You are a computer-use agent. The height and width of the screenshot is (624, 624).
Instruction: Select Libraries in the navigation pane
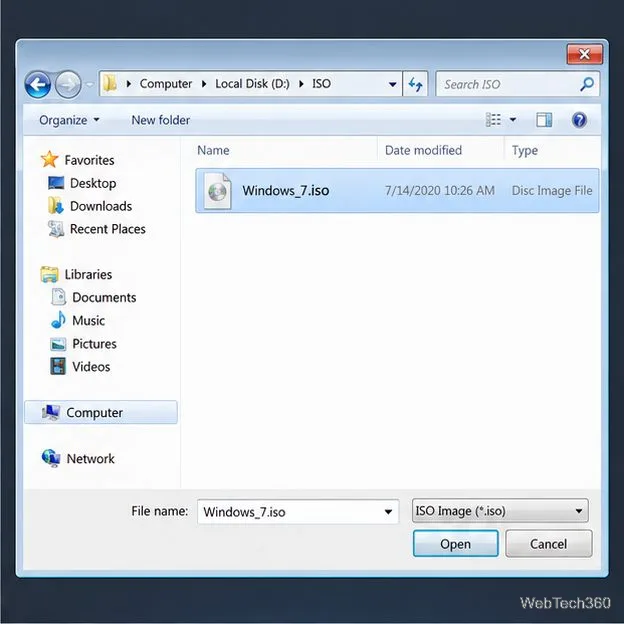point(88,275)
